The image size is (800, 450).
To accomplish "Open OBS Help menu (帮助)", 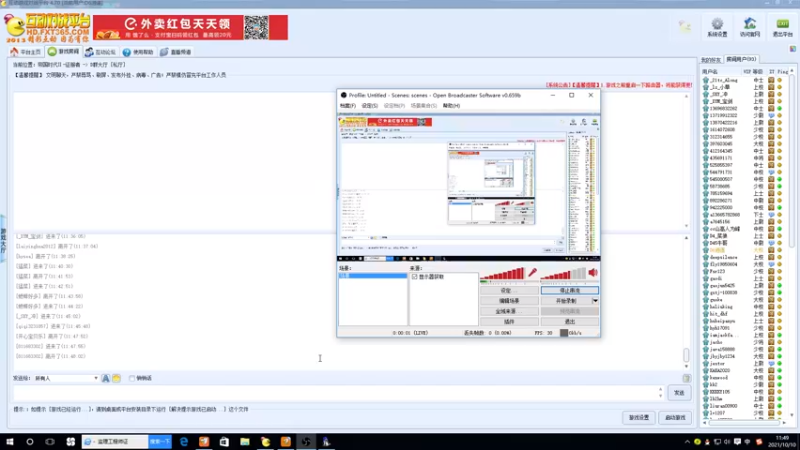I will click(451, 106).
